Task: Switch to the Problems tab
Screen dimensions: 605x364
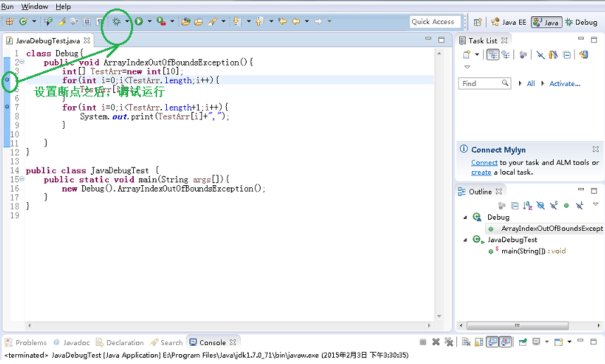Action: [26, 342]
